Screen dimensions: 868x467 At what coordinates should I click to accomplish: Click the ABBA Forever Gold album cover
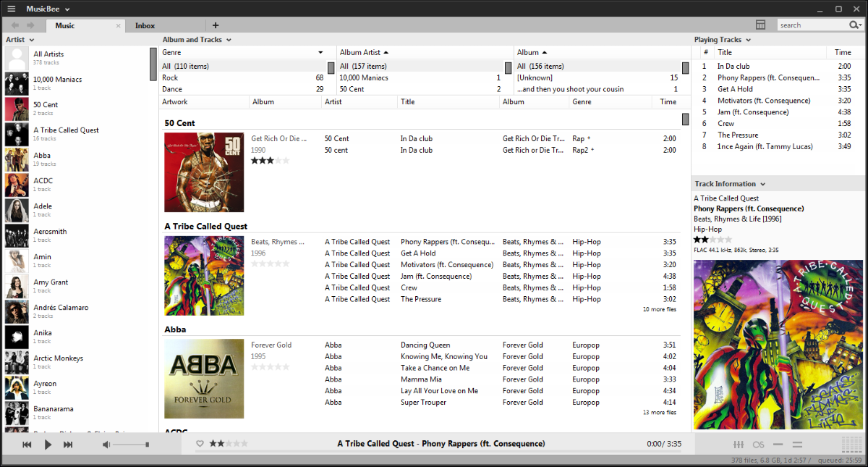click(x=204, y=379)
